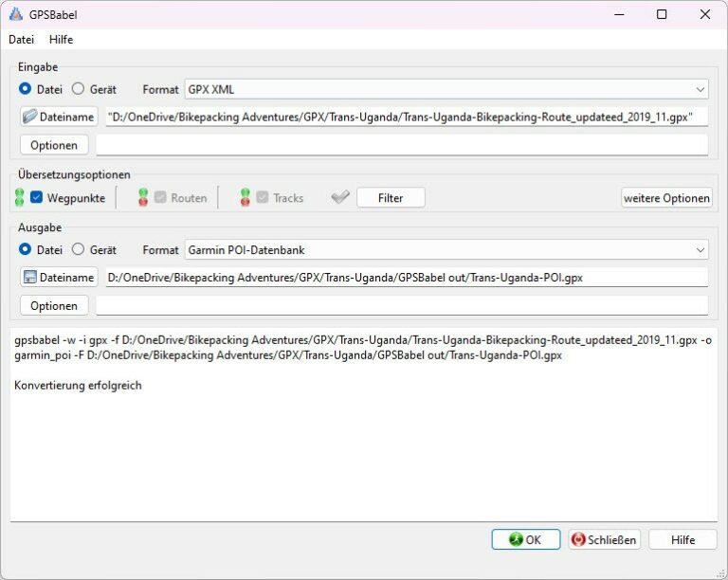Toggle the Wegpunkte checkbox
Screen dimensions: 728x580
click(37, 198)
